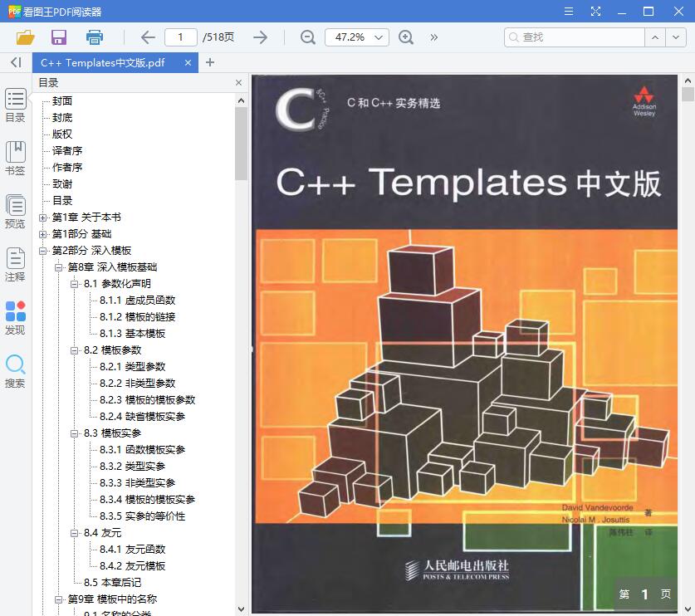Click the zoom-out magnifier icon

(x=307, y=37)
